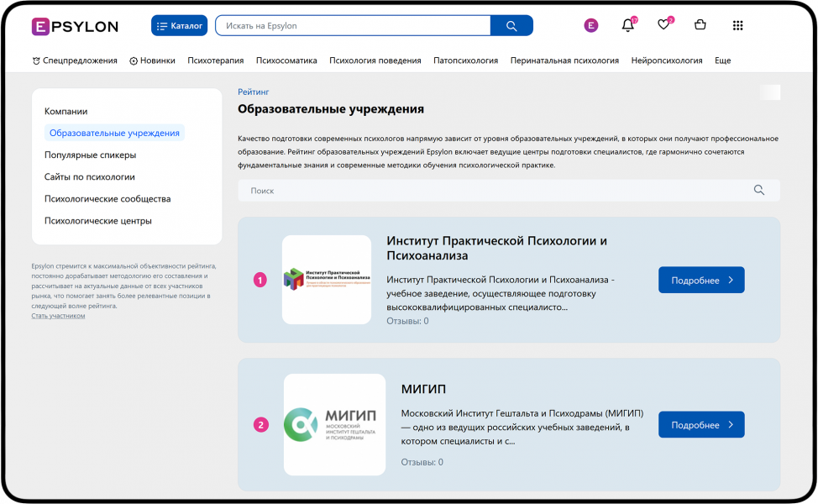
Task: Open the Институт Практической Психологии logo thumbnail
Action: click(x=327, y=280)
